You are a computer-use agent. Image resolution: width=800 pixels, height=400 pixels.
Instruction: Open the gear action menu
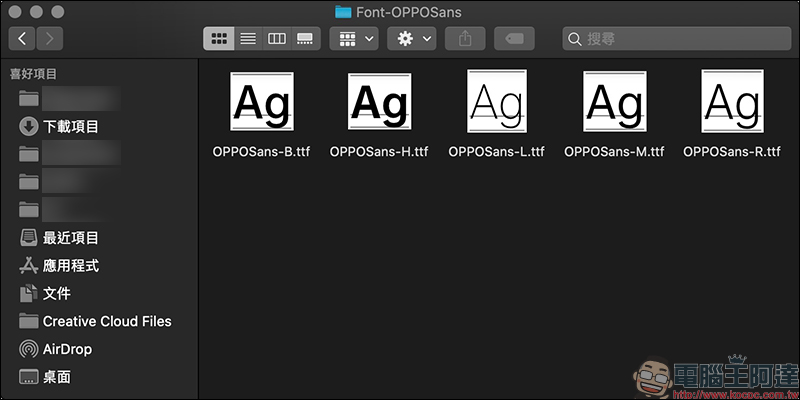(412, 39)
